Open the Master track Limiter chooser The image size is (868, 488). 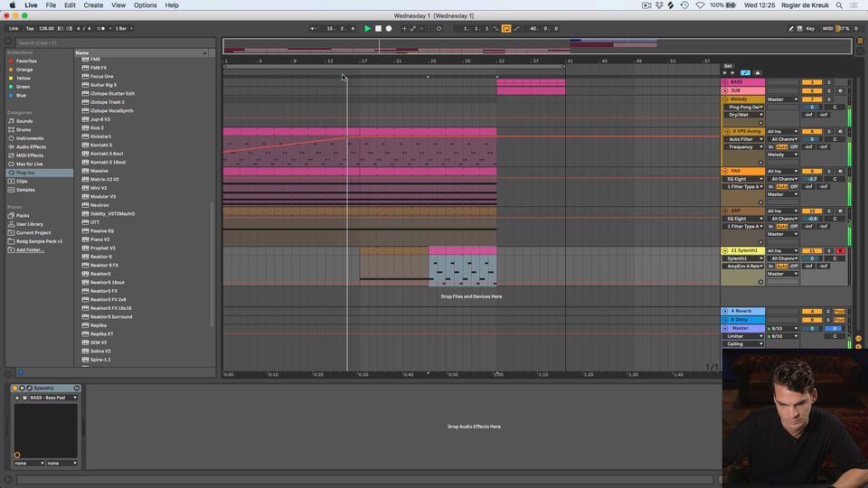point(744,336)
